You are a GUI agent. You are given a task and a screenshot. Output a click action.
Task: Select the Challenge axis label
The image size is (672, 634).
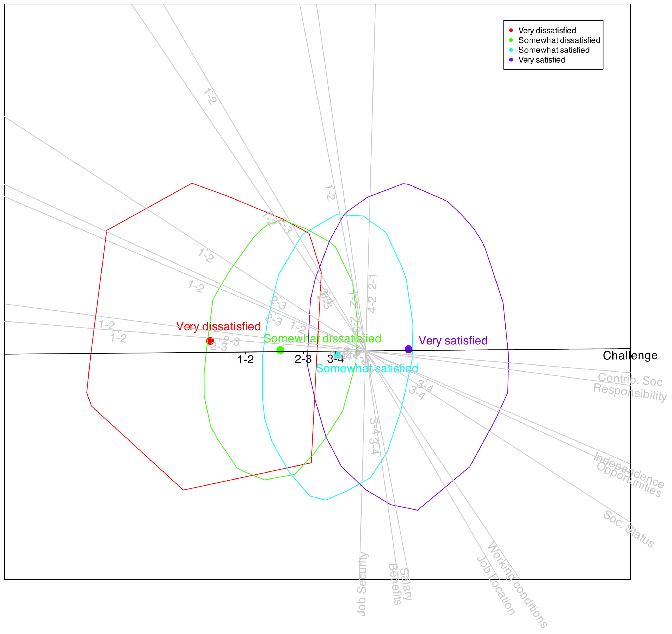tap(630, 356)
